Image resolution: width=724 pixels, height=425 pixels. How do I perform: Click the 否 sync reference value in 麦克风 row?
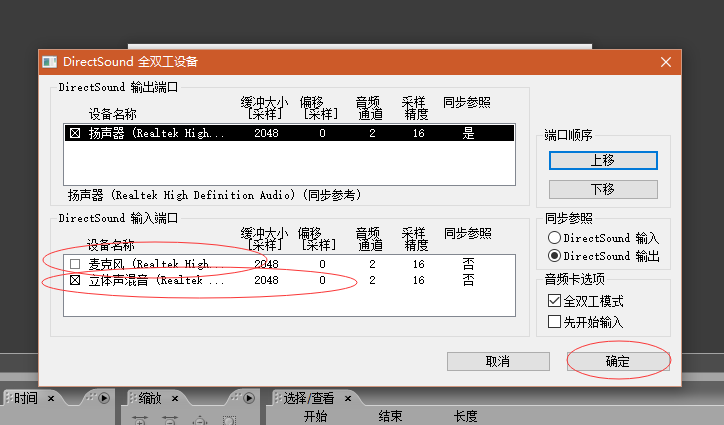[468, 264]
